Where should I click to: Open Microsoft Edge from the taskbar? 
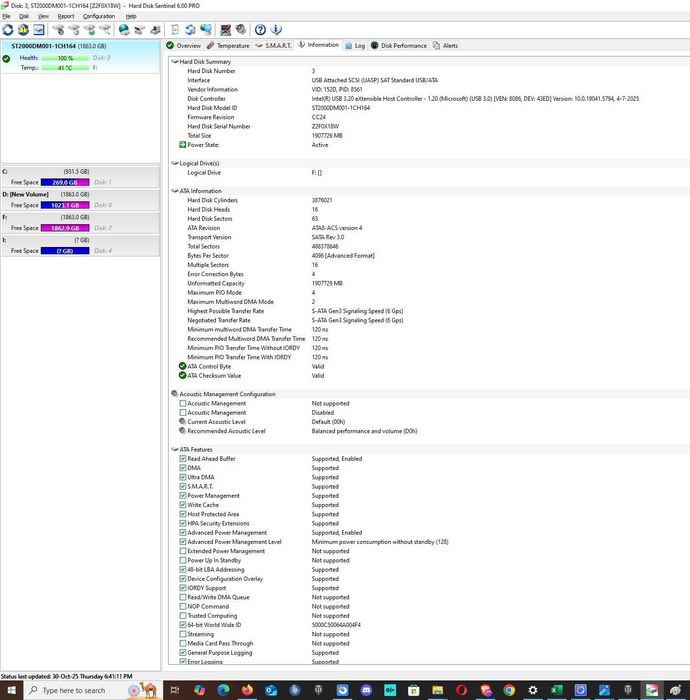point(223,690)
